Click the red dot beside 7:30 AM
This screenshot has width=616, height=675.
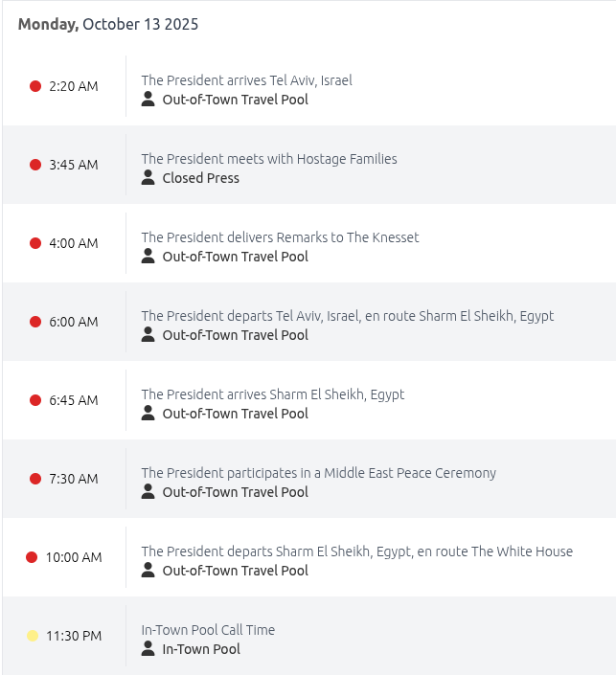coord(35,479)
